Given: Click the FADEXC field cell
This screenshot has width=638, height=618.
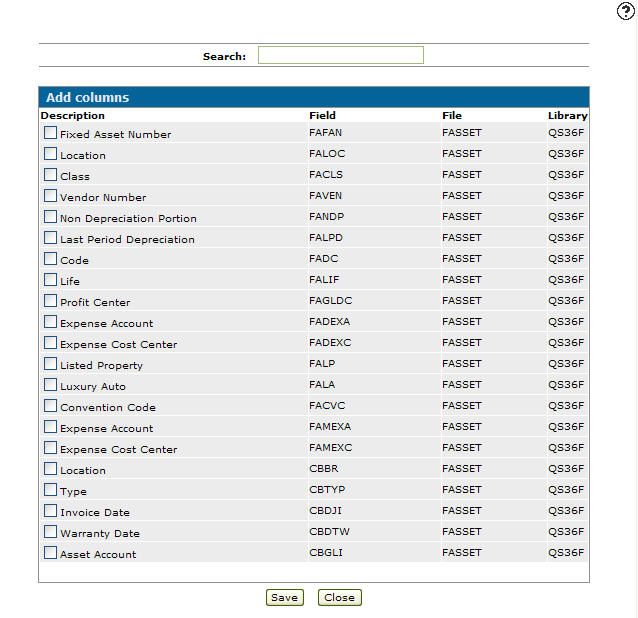Looking at the screenshot, I should (x=330, y=343).
